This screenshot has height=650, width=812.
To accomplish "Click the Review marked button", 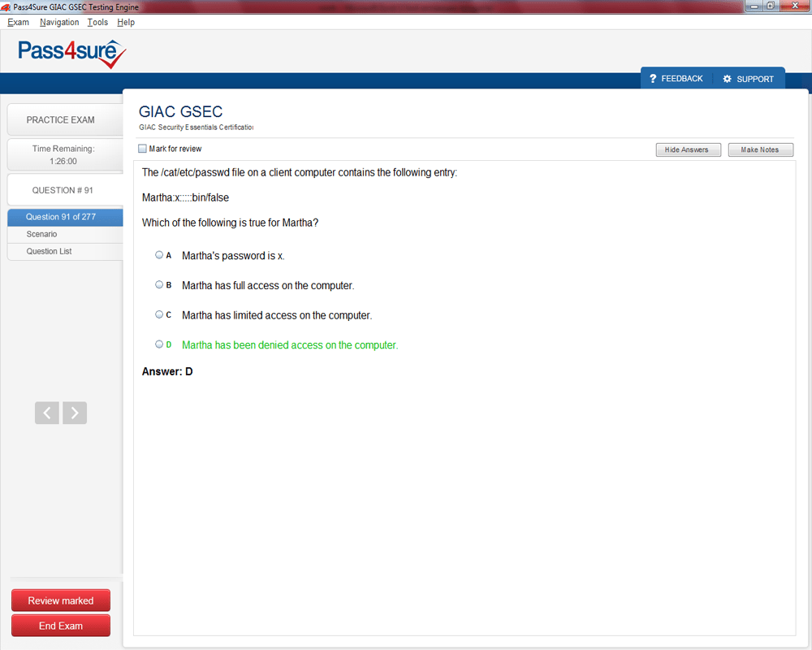I will 61,600.
